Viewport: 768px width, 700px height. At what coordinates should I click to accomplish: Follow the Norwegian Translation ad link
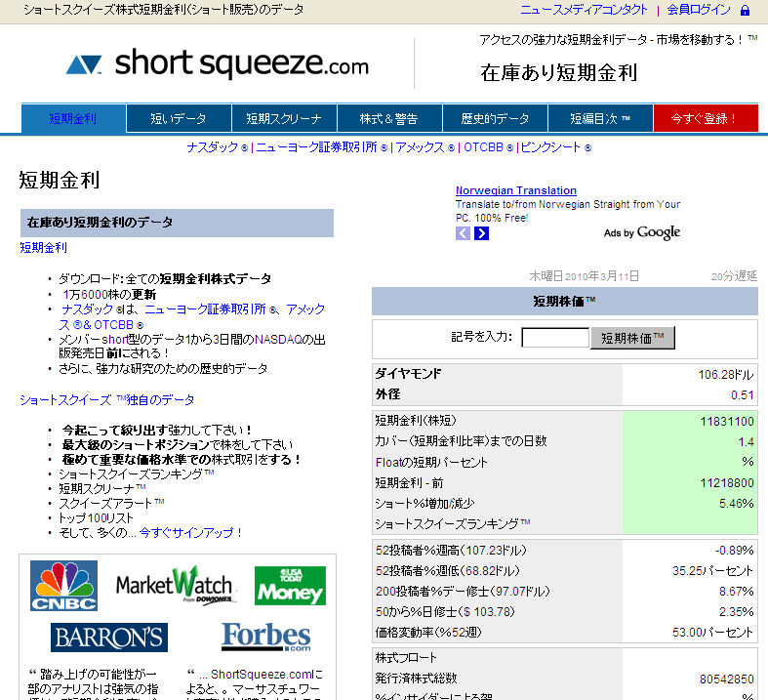[x=516, y=190]
